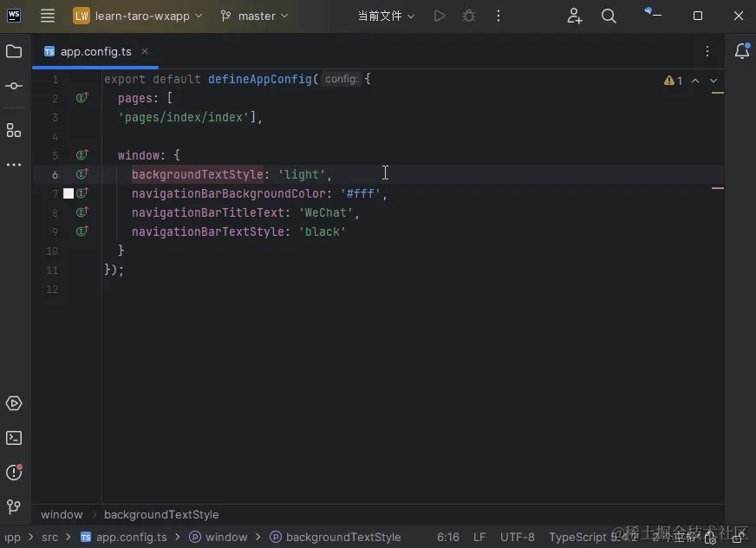Click implements gutter icon on line 9
The width and height of the screenshot is (756, 548).
click(x=82, y=231)
